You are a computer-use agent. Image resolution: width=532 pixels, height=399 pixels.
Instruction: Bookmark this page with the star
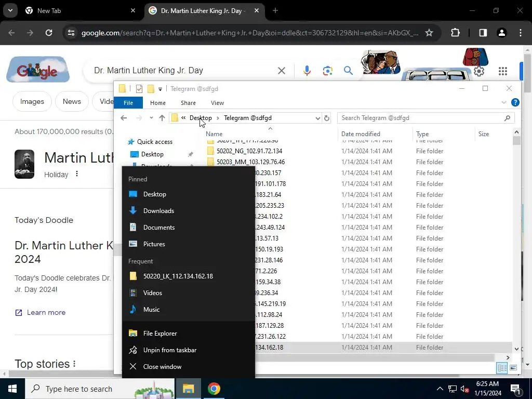click(x=429, y=33)
